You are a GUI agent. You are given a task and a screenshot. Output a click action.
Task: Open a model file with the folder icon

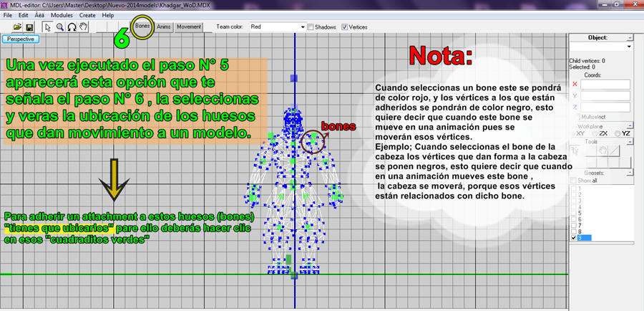pos(17,27)
